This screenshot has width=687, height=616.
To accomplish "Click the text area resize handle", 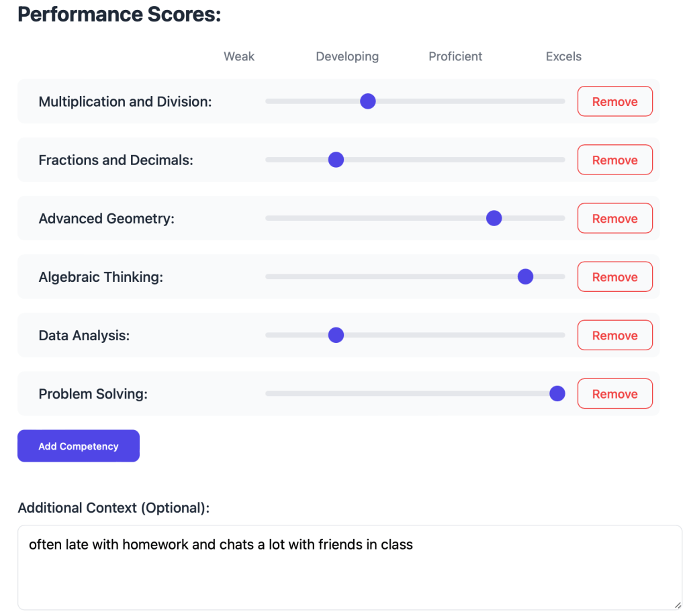I will (x=678, y=605).
